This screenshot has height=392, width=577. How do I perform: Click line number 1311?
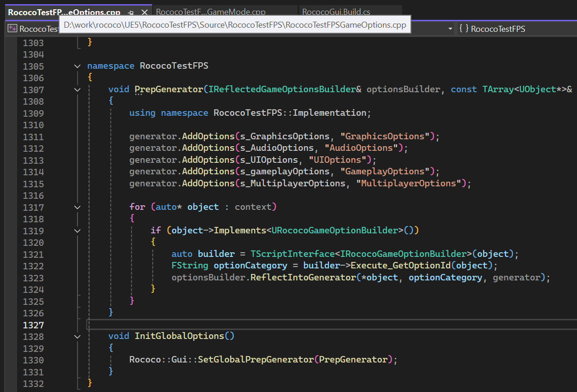[33, 137]
